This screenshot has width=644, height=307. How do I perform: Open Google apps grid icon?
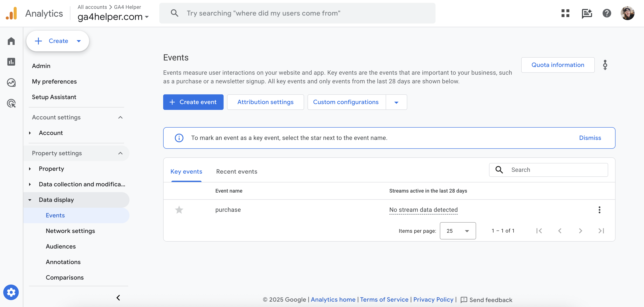(x=565, y=13)
